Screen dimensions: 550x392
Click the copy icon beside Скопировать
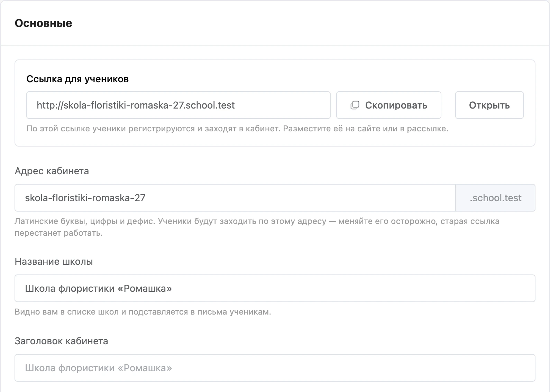[355, 105]
